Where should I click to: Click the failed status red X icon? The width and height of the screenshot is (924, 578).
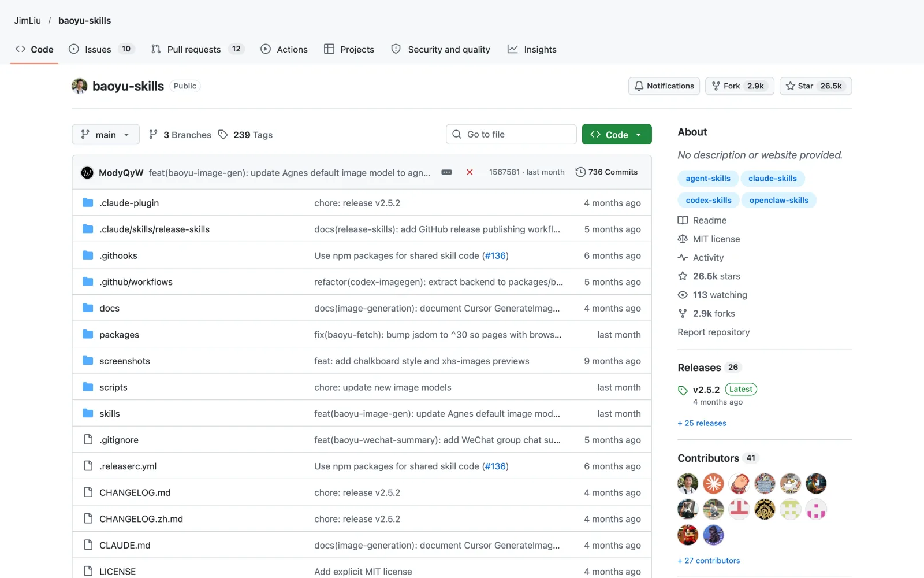pos(470,172)
